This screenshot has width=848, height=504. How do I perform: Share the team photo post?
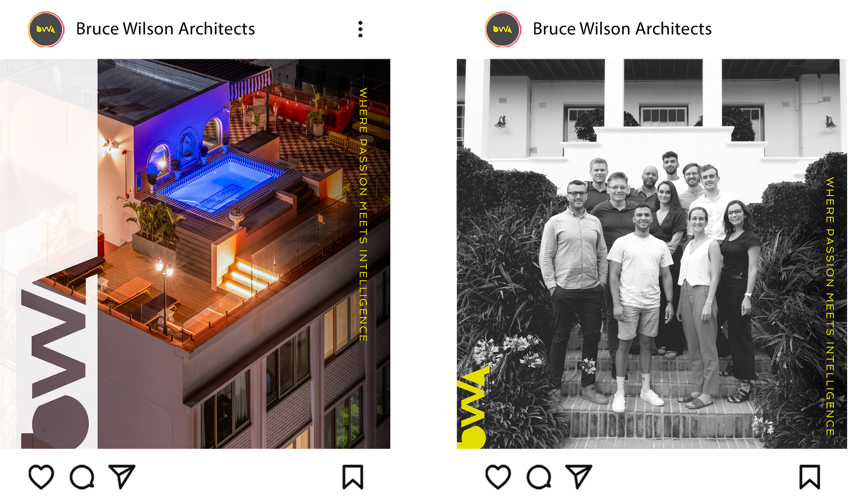[579, 476]
